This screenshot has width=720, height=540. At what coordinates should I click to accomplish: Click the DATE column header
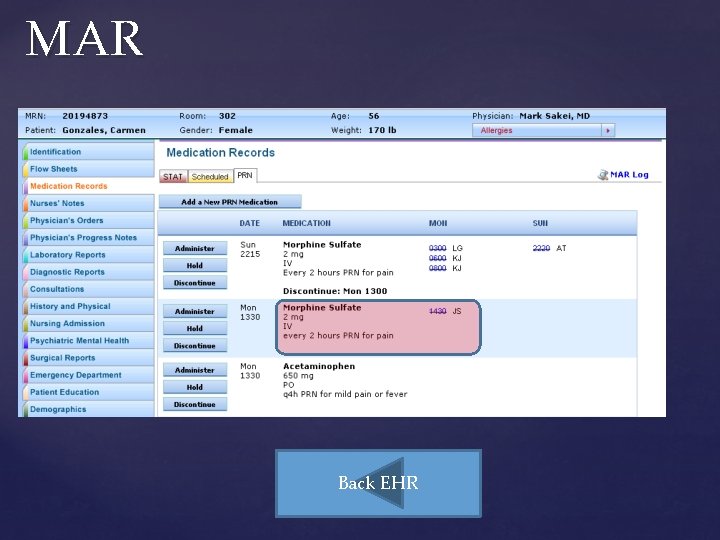pyautogui.click(x=249, y=223)
